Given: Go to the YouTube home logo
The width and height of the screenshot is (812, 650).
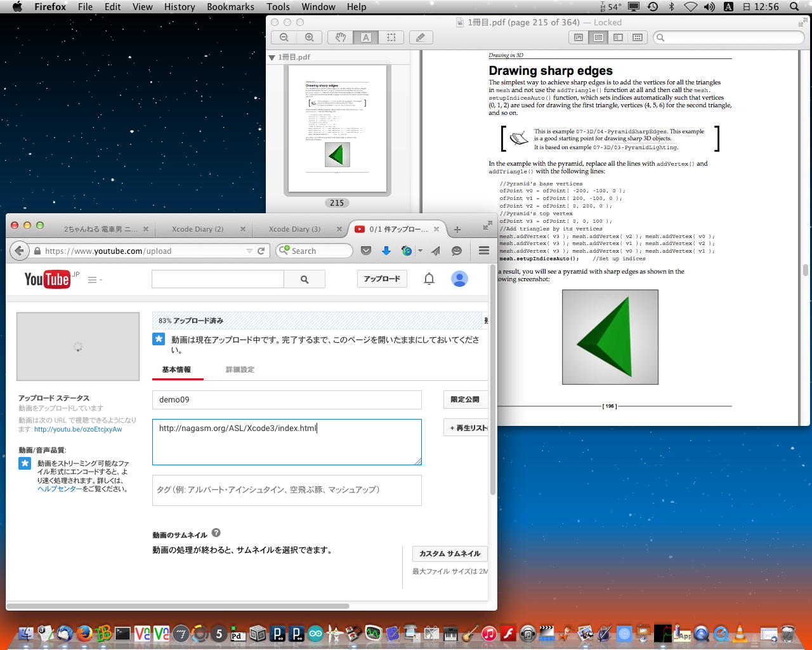Looking at the screenshot, I should tap(47, 279).
